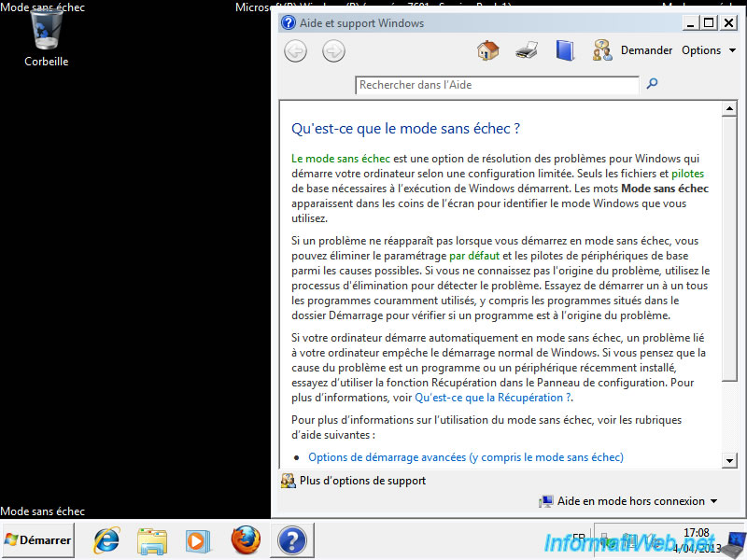Print the help topic with printer icon
747x560 pixels.
[x=527, y=50]
